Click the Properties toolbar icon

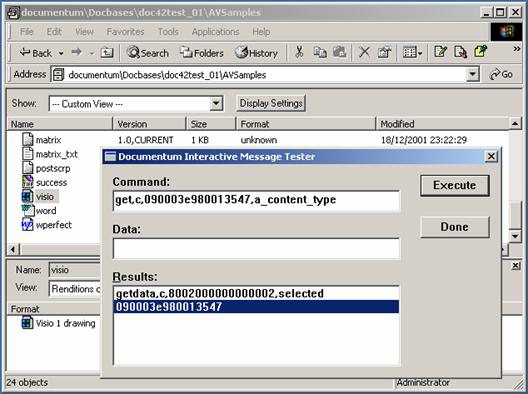pyautogui.click(x=384, y=52)
